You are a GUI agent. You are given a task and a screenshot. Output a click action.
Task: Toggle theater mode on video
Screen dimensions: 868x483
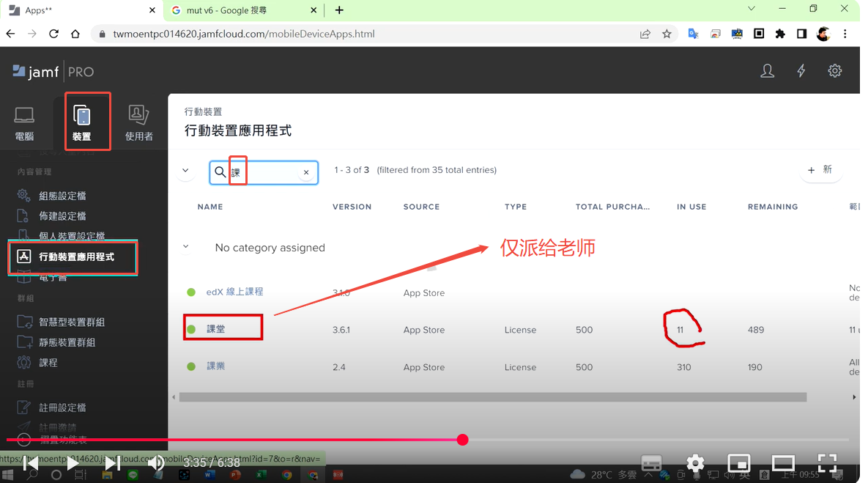tap(782, 463)
